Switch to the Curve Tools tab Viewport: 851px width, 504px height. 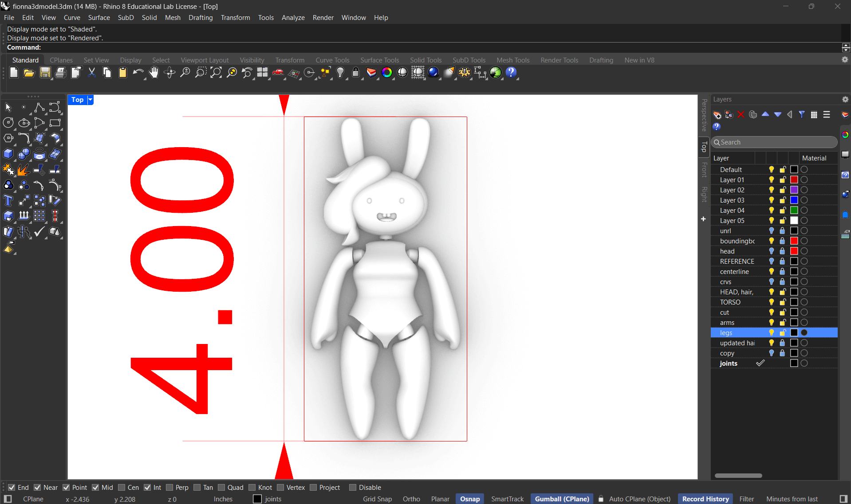click(x=332, y=60)
